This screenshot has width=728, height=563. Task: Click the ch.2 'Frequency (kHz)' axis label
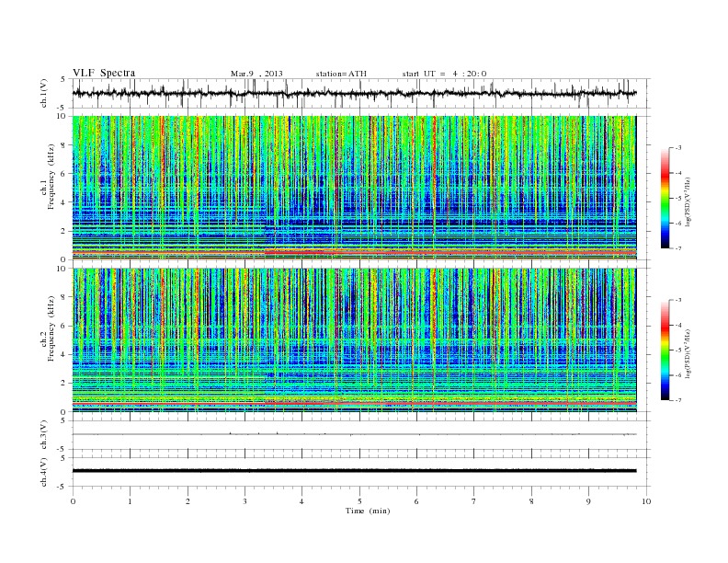tap(51, 328)
